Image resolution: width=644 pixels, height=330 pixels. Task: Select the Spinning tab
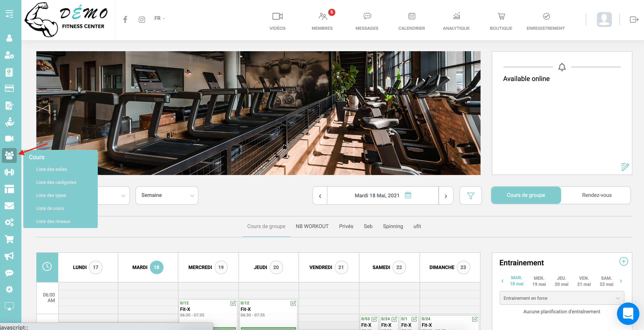(393, 226)
